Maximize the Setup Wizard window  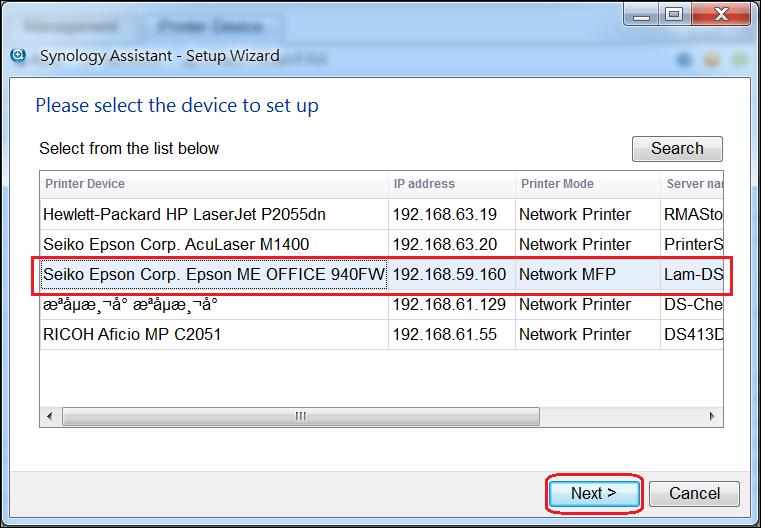(x=674, y=15)
